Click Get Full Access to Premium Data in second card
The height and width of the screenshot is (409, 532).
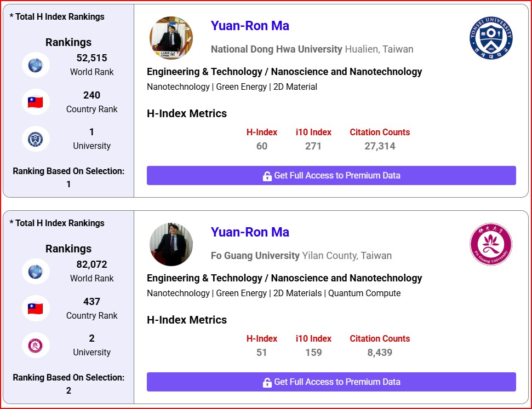pos(331,382)
